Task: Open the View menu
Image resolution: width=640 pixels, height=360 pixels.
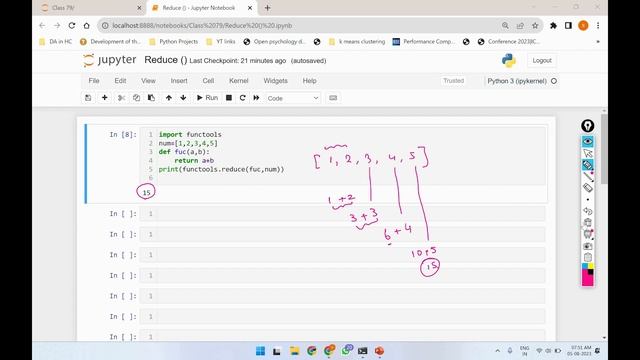Action: pyautogui.click(x=148, y=81)
